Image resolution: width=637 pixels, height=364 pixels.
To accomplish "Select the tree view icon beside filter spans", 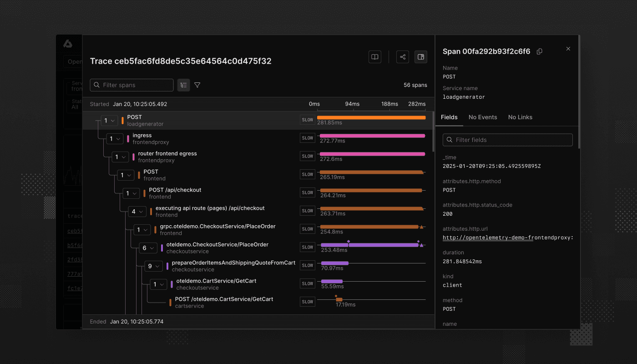I will pyautogui.click(x=183, y=85).
